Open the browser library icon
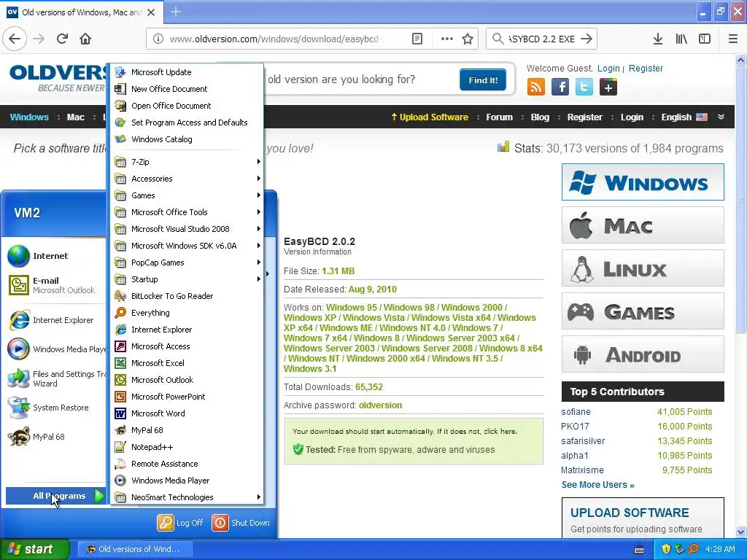Screen dimensions: 747x560 (681, 39)
